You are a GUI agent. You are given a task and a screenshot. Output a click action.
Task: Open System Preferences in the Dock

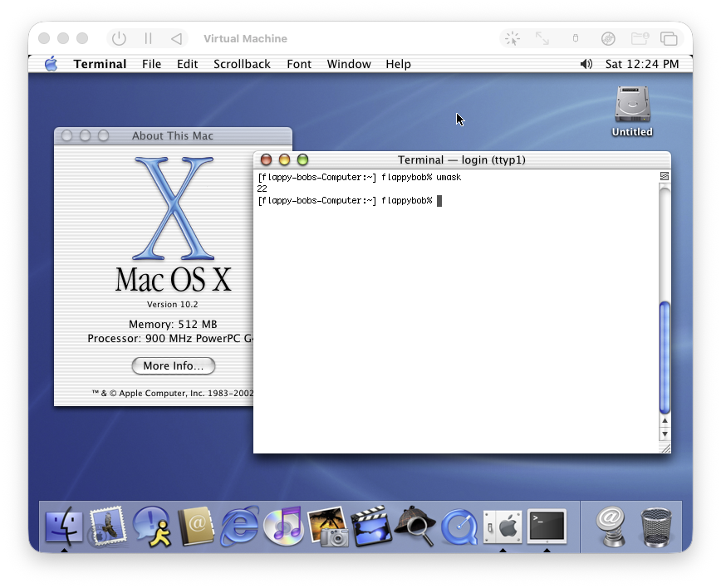[503, 527]
